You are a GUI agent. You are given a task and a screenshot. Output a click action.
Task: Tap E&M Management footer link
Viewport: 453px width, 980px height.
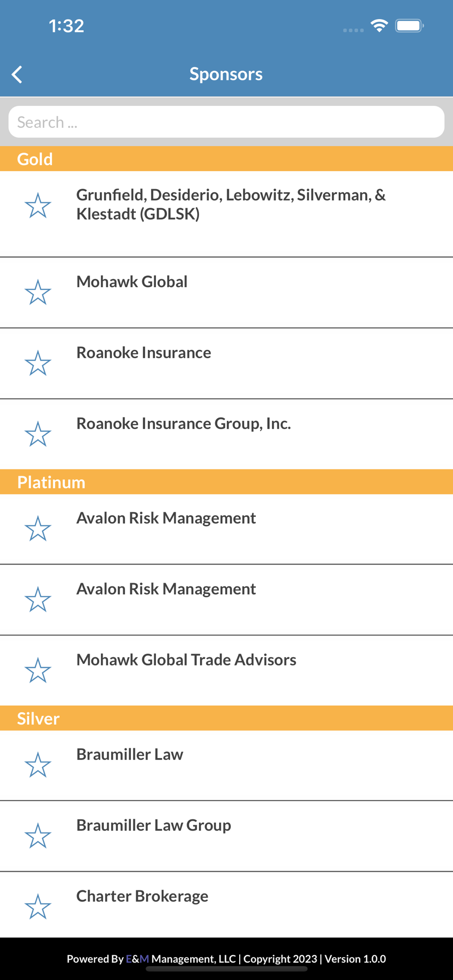coord(181,959)
